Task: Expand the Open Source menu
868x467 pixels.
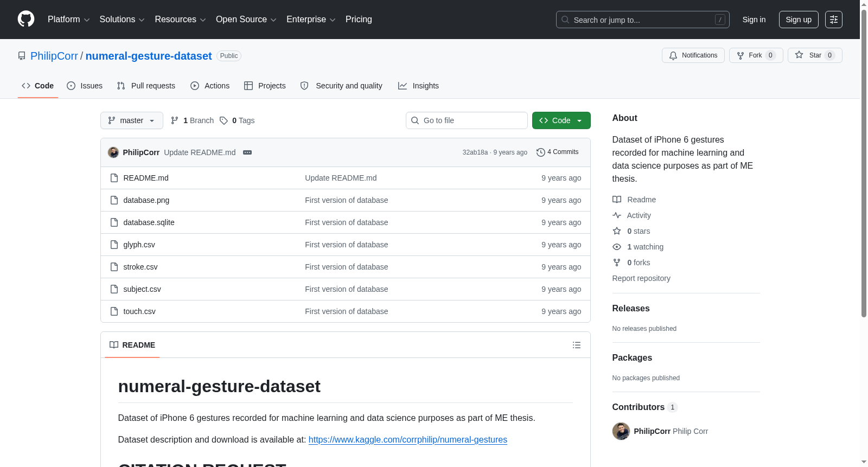Action: (x=246, y=20)
